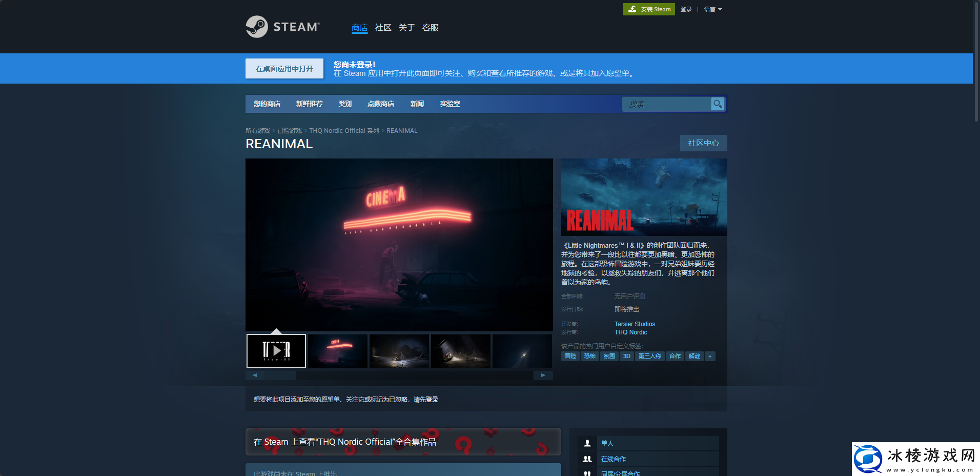
Task: Click the 在桌面应用中打开 button
Action: pyautogui.click(x=284, y=69)
